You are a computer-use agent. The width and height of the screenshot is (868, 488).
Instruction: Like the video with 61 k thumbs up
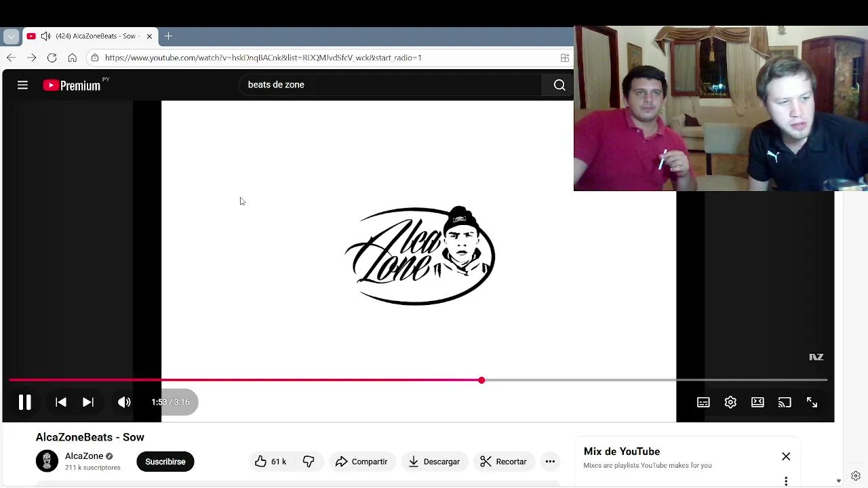[271, 462]
